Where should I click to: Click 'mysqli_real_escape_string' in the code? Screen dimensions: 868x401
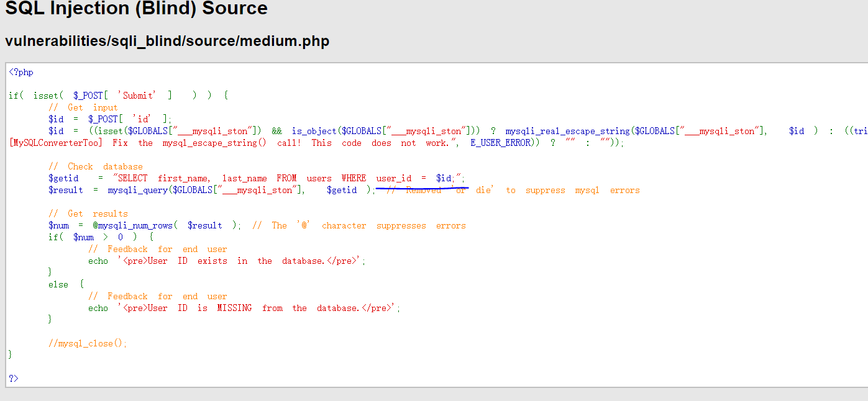(567, 131)
